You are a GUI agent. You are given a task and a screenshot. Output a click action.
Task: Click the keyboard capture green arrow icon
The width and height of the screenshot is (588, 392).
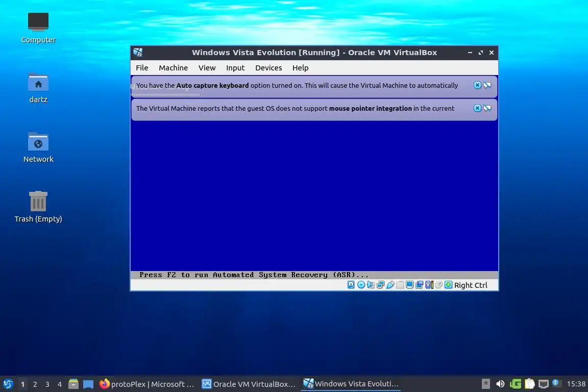[449, 285]
